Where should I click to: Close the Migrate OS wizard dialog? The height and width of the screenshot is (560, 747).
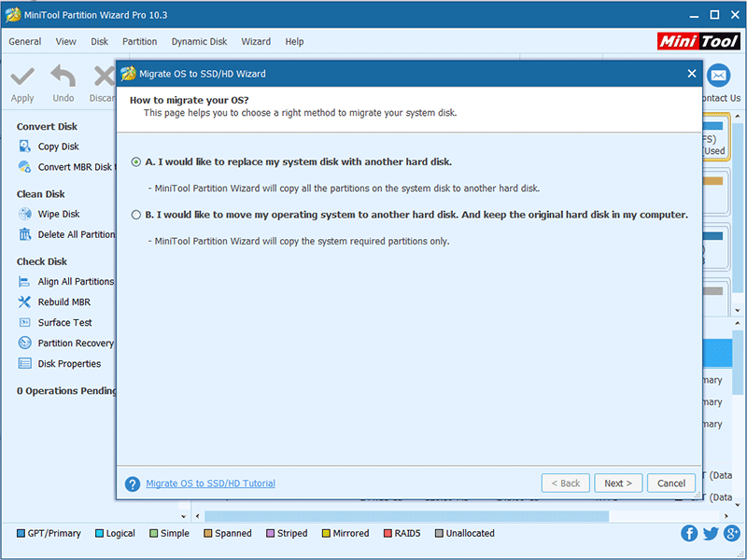click(692, 74)
